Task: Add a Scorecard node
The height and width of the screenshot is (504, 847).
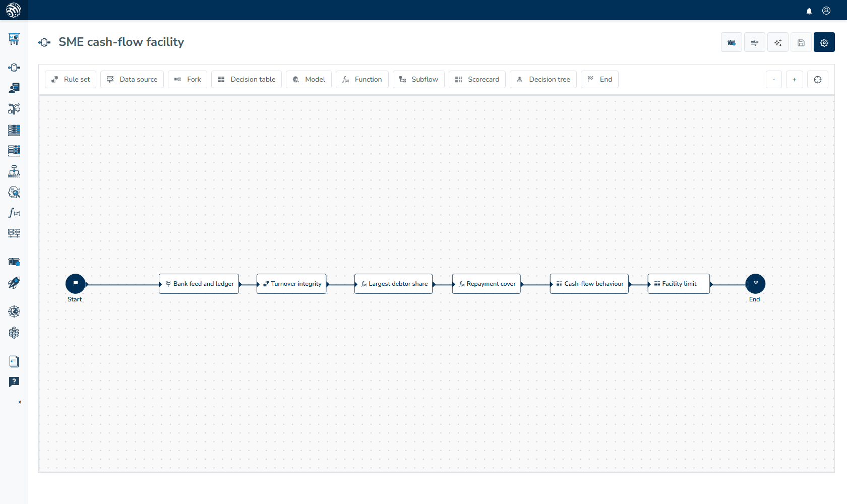Action: pos(477,79)
